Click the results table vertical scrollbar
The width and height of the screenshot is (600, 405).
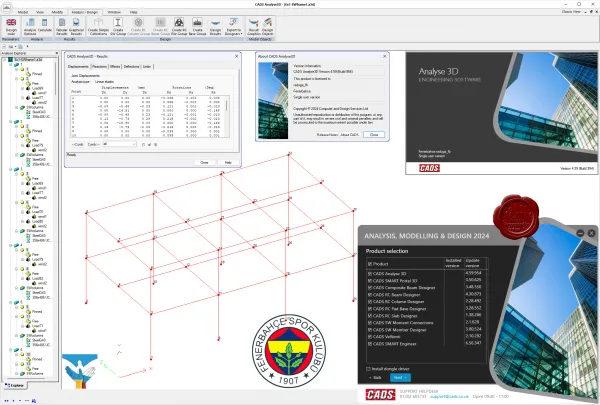(227, 116)
